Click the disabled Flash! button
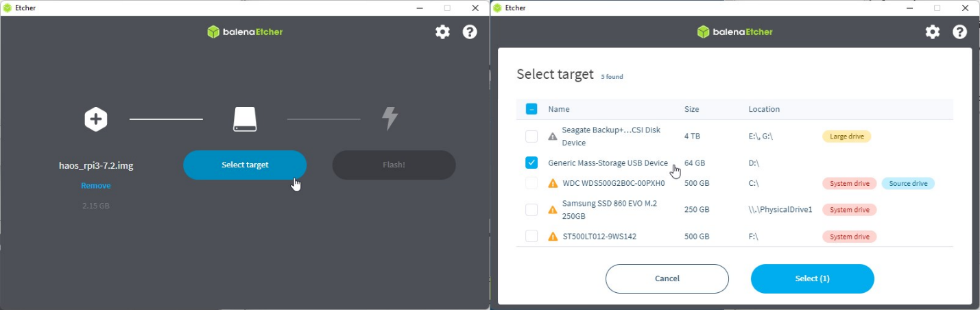 394,165
